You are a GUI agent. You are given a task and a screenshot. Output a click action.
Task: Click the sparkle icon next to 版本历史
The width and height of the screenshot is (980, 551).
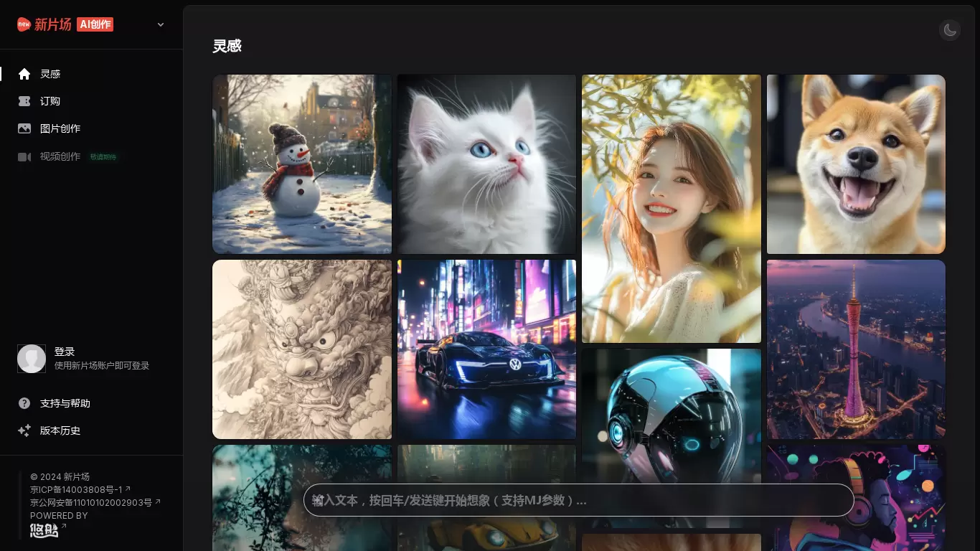[24, 430]
